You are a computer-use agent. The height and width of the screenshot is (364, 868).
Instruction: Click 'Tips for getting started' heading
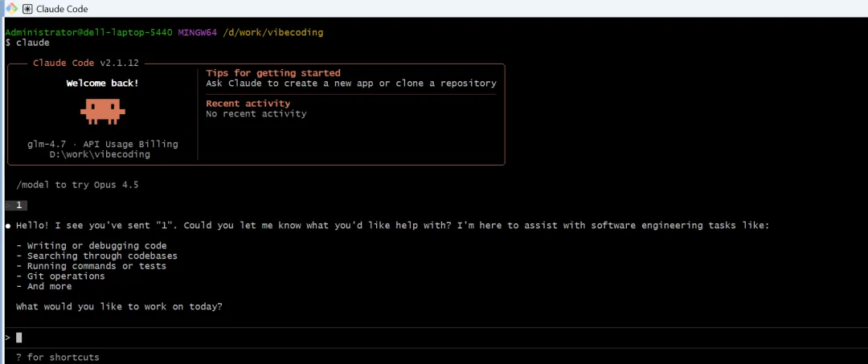(x=273, y=73)
